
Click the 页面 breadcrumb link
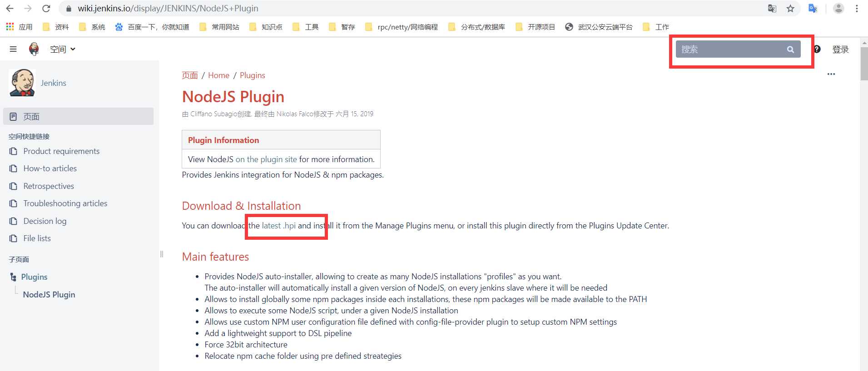pyautogui.click(x=190, y=75)
